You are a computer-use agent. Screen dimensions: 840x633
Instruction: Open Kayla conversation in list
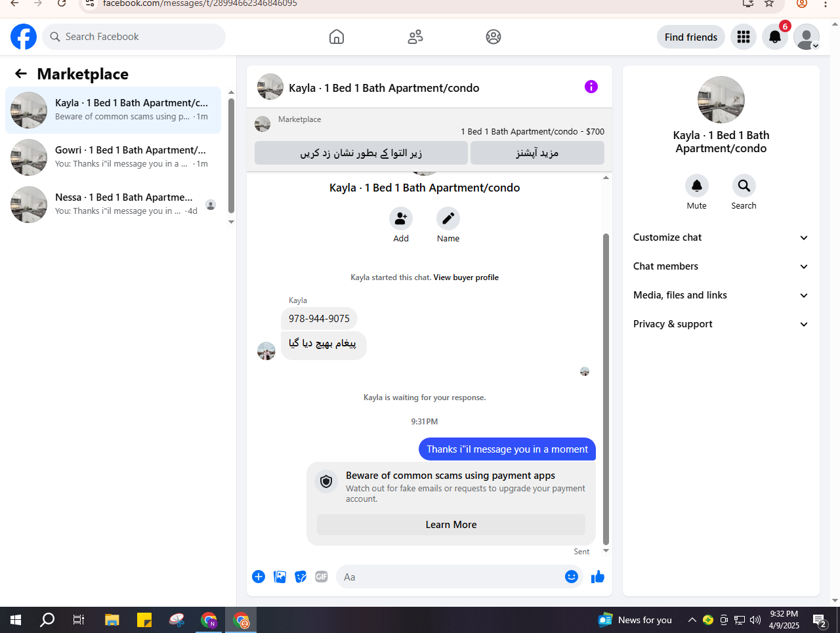click(x=113, y=110)
